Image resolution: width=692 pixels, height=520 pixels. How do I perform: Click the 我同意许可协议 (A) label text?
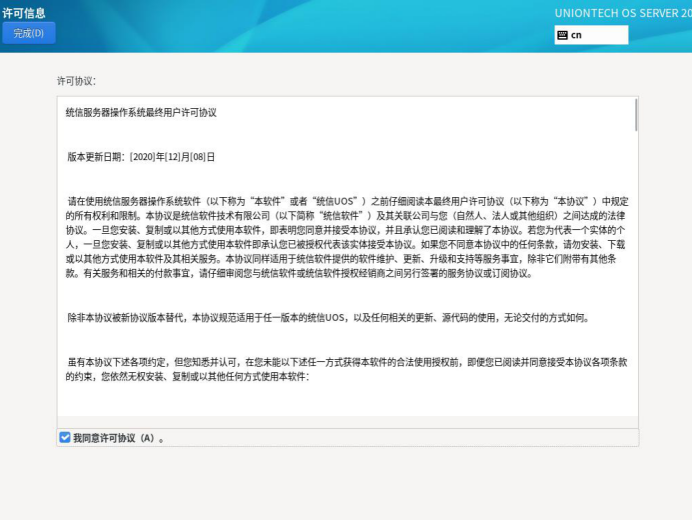[118, 438]
